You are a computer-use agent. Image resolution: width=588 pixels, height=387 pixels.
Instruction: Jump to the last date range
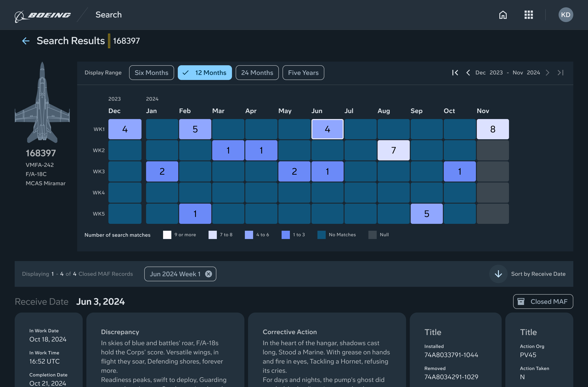pos(561,73)
